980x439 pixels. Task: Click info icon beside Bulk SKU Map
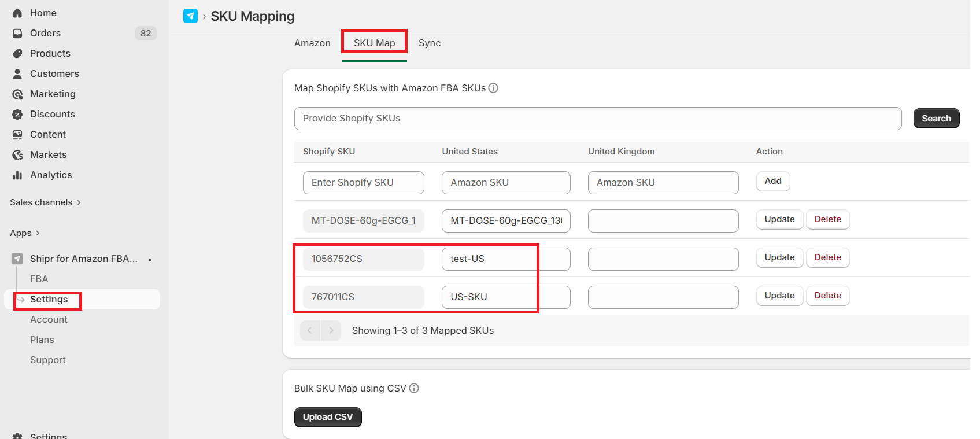pyautogui.click(x=414, y=388)
